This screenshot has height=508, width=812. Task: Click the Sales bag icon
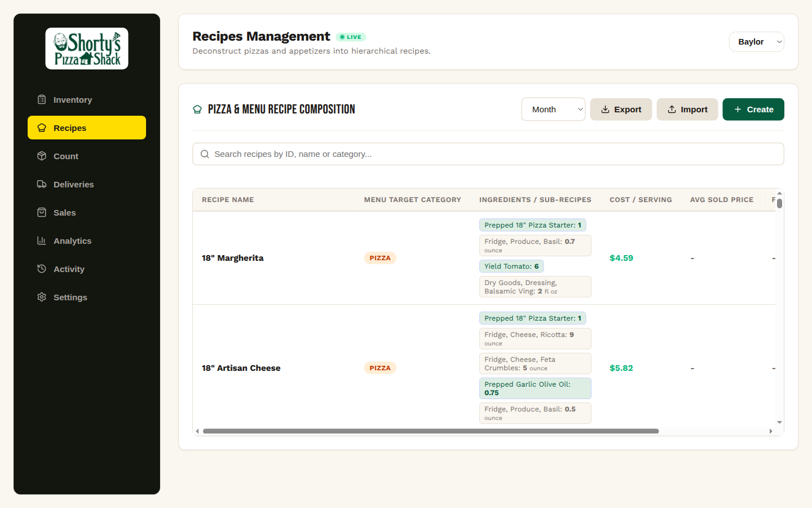pos(42,212)
